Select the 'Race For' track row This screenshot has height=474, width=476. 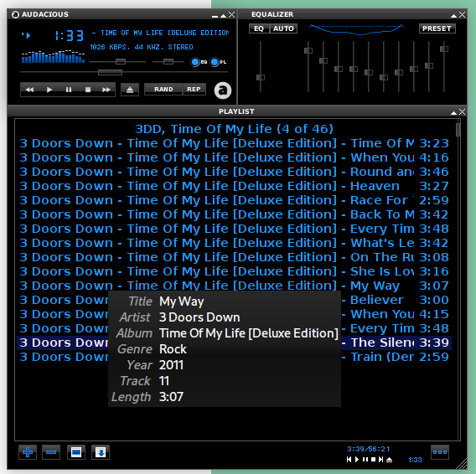[234, 200]
